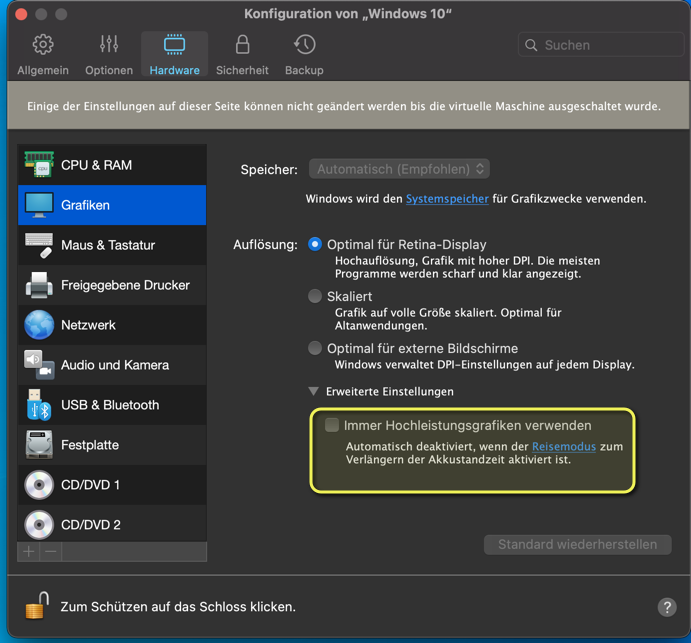Click the Grafiken monitor icon
This screenshot has width=691, height=643.
[39, 205]
